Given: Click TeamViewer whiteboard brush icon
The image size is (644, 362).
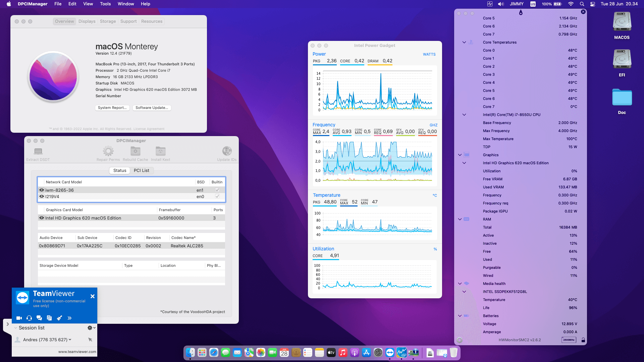Looking at the screenshot, I should 59,318.
